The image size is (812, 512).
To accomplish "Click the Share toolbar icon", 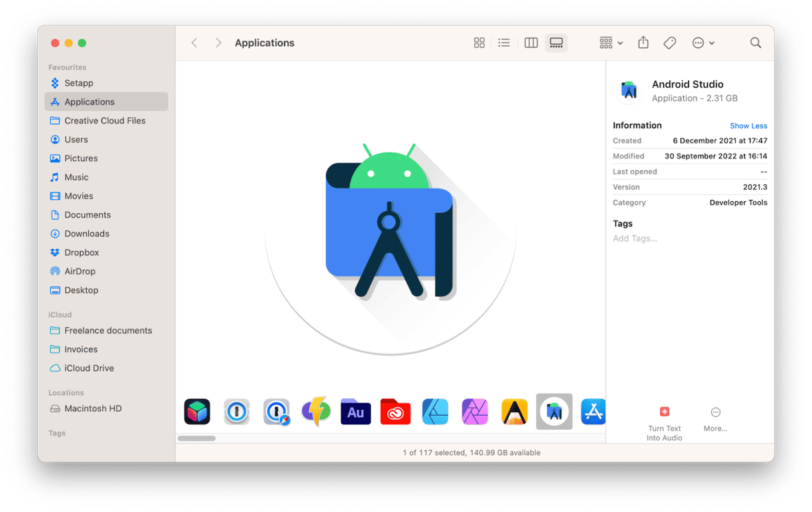I will point(643,43).
